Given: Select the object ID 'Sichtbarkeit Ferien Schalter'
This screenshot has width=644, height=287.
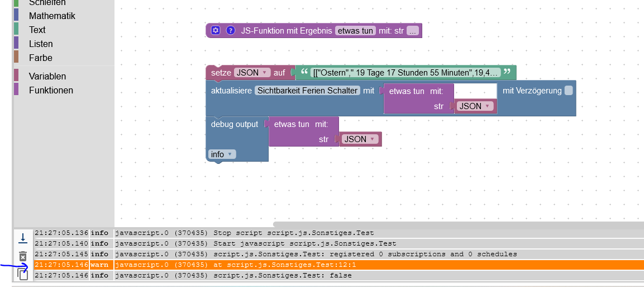Looking at the screenshot, I should [x=307, y=91].
